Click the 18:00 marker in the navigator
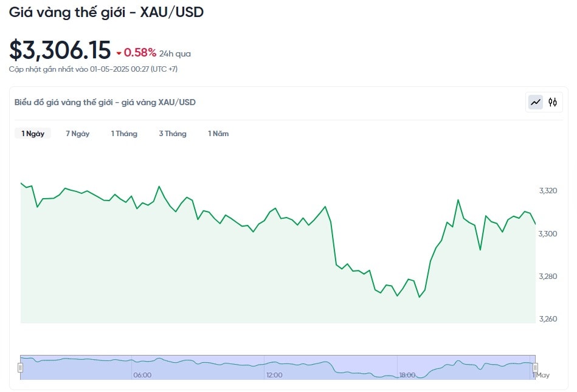The image size is (577, 392). [407, 375]
